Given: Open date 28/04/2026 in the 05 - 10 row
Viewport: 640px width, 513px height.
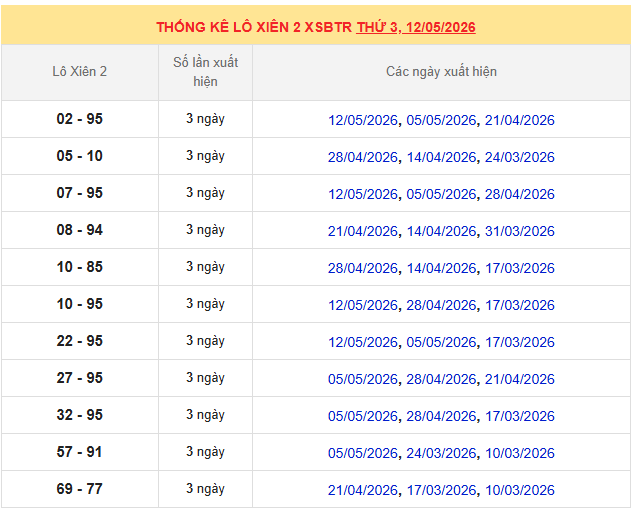Looking at the screenshot, I should [363, 157].
